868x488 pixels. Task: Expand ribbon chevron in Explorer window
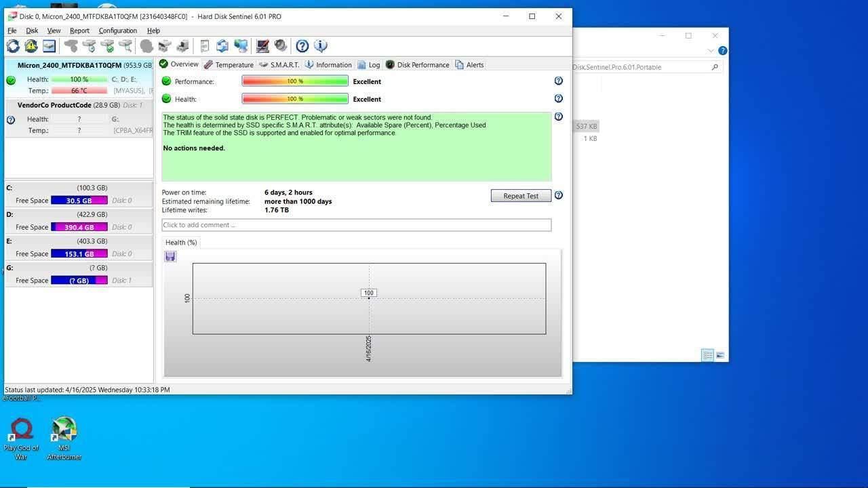coord(711,51)
